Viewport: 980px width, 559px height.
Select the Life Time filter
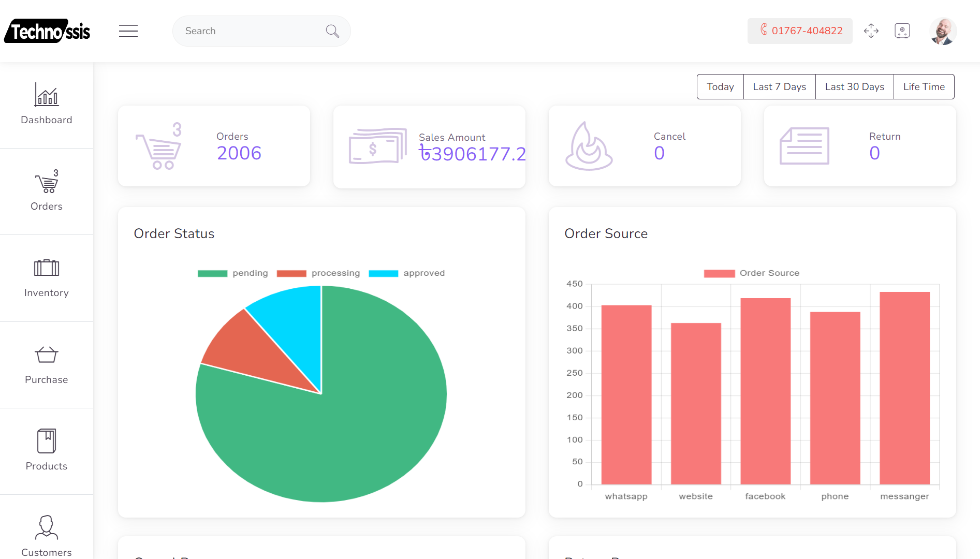924,86
